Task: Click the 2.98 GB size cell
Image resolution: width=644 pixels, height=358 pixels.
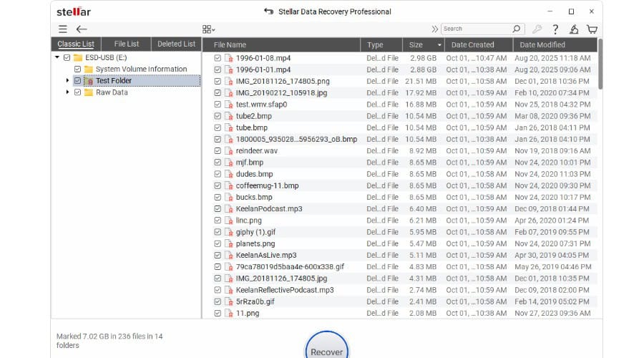Action: pos(423,58)
